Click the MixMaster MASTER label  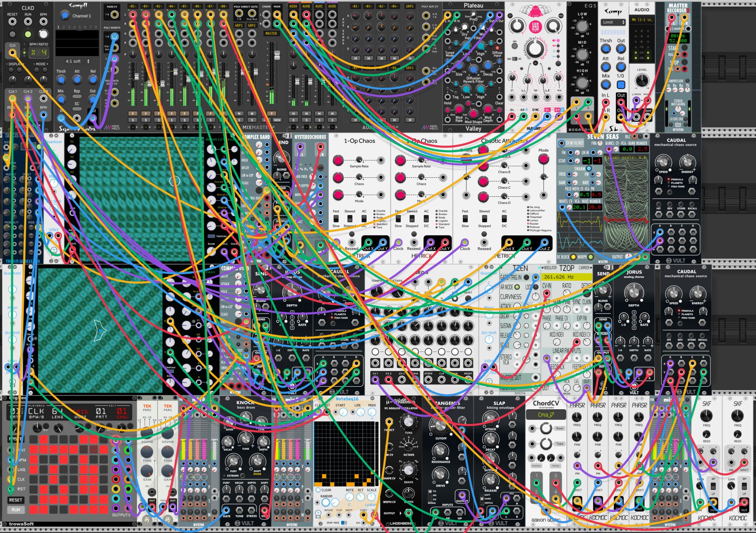271,33
